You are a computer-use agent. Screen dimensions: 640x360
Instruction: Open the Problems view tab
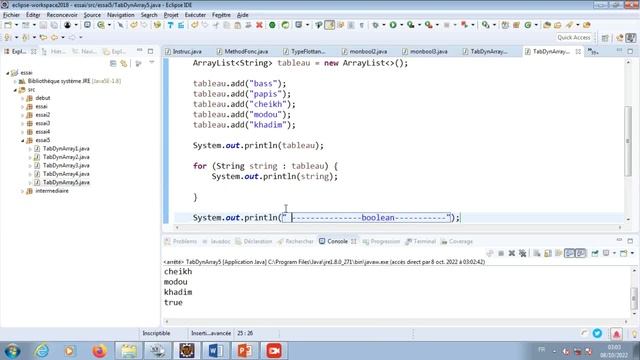(180, 242)
